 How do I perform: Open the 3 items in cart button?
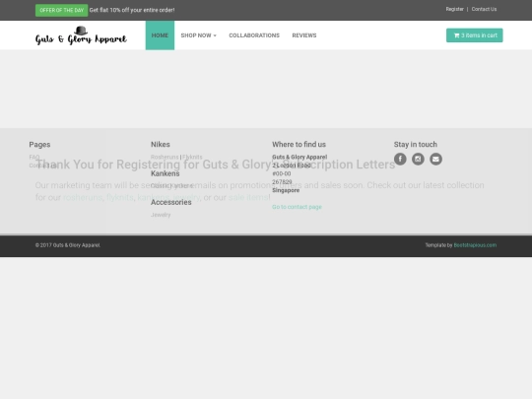pyautogui.click(x=474, y=35)
